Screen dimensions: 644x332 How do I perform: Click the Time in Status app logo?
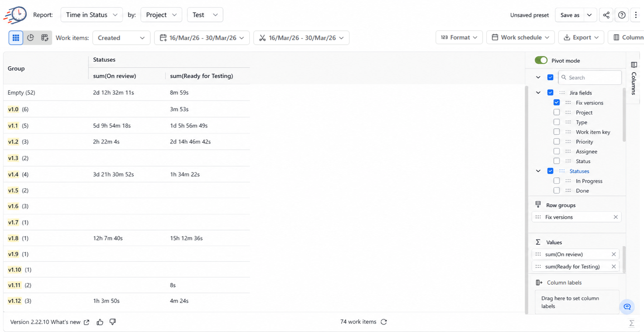tap(15, 15)
